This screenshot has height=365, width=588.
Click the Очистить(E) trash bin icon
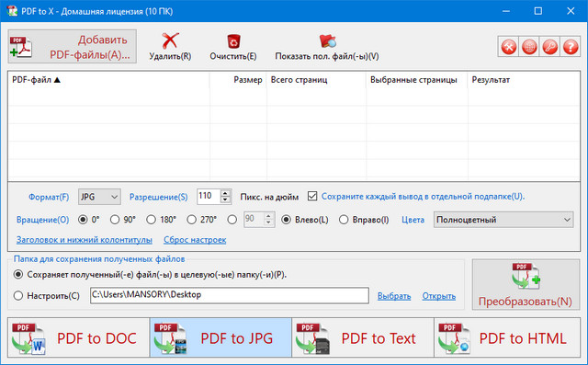coord(233,41)
